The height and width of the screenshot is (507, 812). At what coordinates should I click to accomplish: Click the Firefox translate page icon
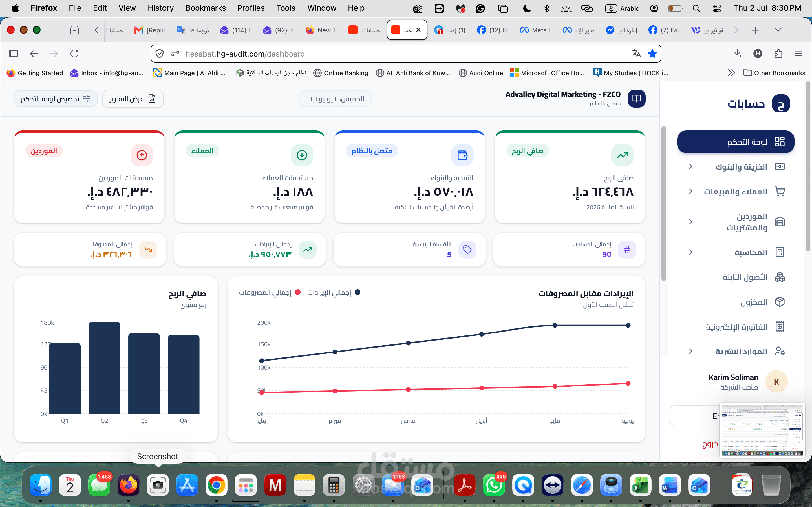[x=636, y=54]
